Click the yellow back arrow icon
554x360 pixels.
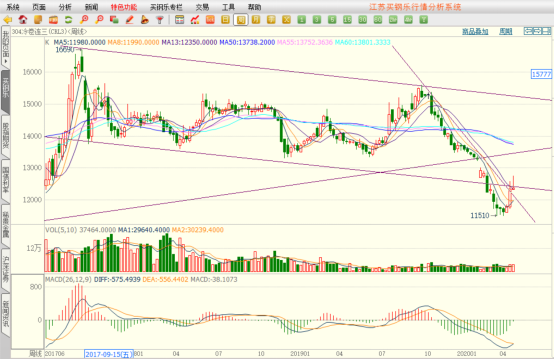(x=7, y=20)
